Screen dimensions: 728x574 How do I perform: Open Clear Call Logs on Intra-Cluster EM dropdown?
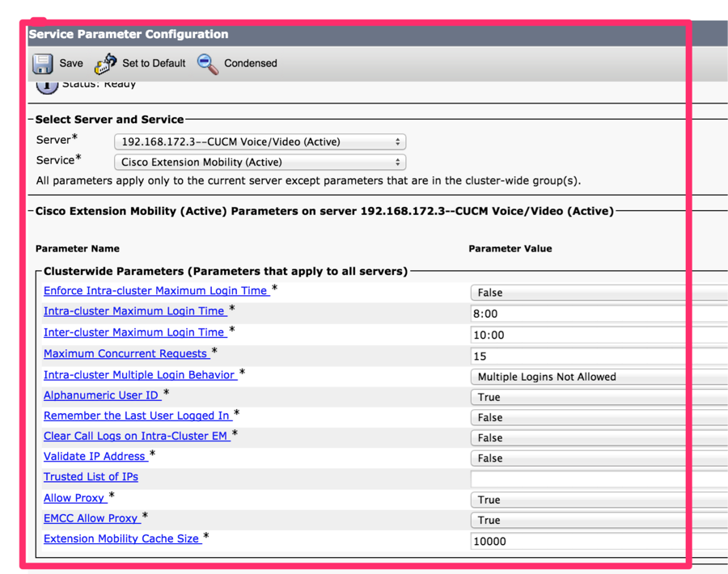click(599, 438)
